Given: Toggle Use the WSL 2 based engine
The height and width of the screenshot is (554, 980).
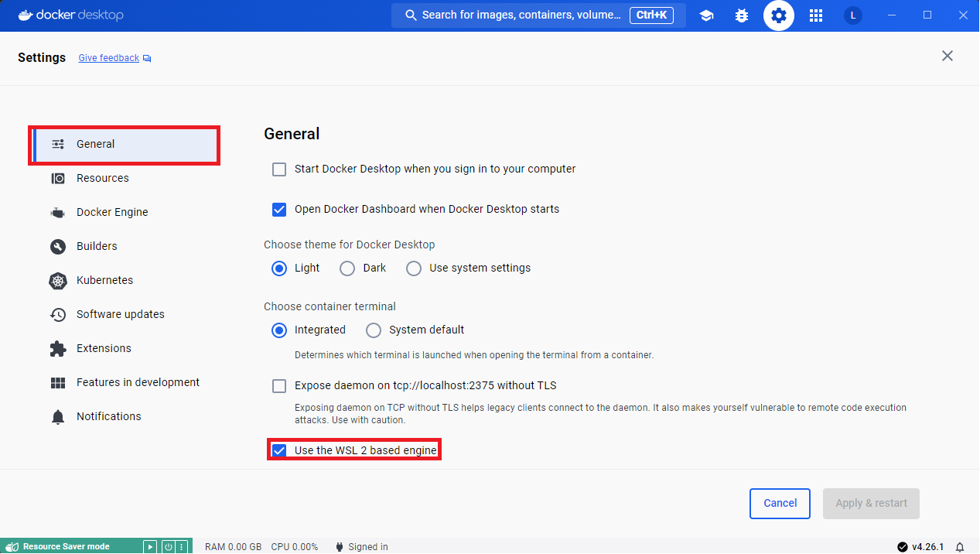Looking at the screenshot, I should (279, 450).
